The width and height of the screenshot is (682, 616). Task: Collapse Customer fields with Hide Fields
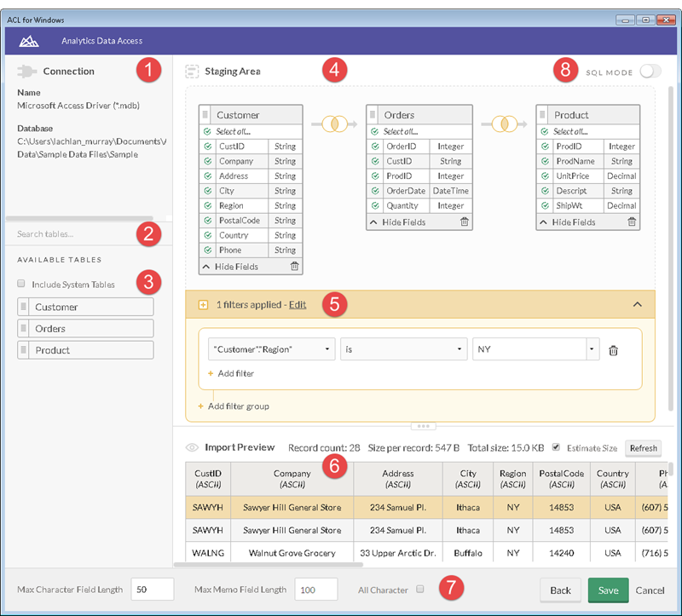230,267
